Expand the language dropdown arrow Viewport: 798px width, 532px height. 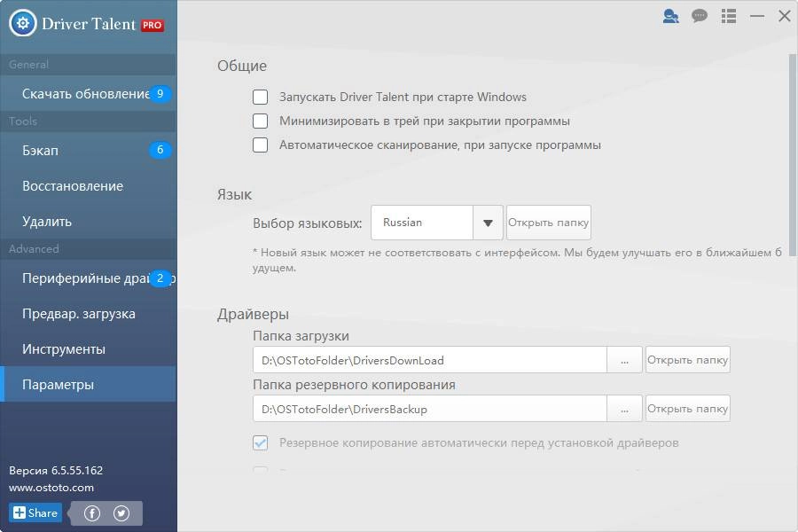click(x=488, y=223)
